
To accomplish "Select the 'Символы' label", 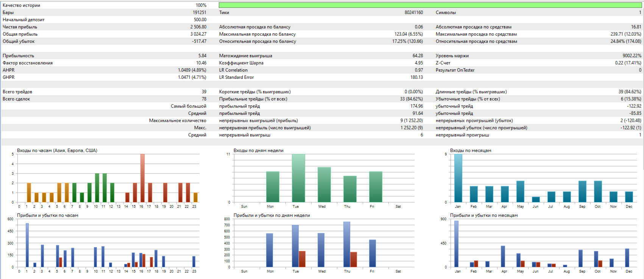I will pos(446,13).
